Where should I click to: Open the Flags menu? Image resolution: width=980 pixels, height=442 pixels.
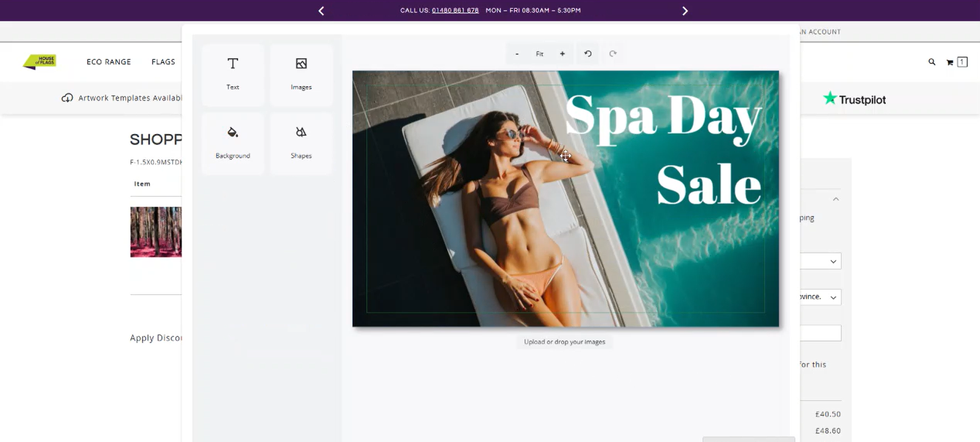pyautogui.click(x=163, y=62)
